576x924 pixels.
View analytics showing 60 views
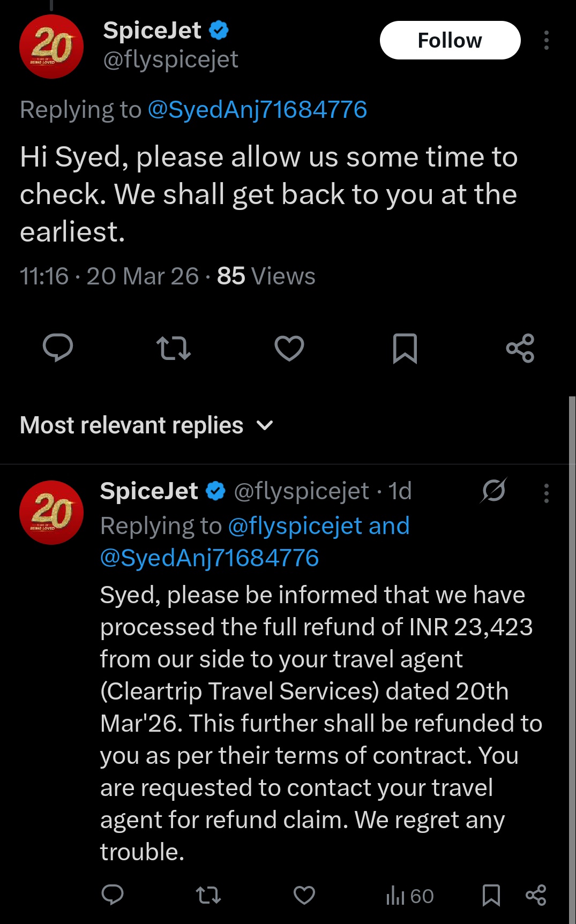click(410, 896)
